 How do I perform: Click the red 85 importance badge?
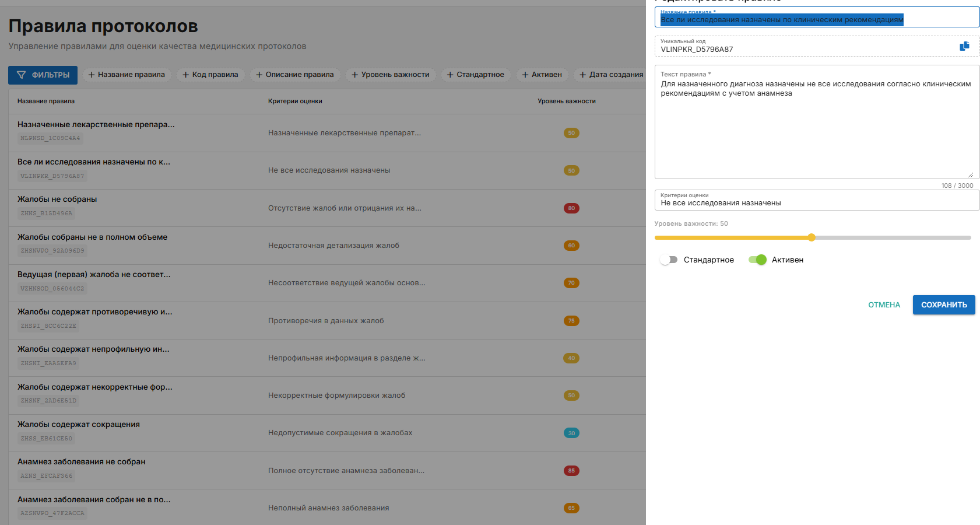(x=571, y=471)
